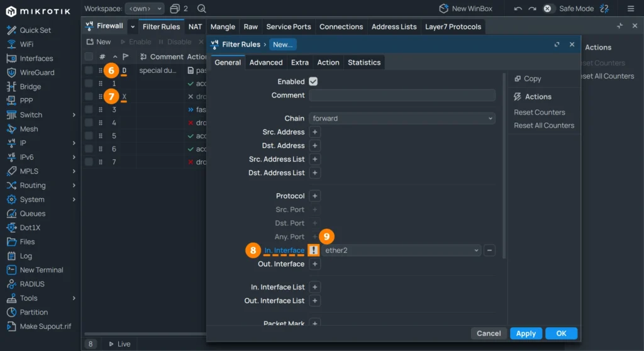The height and width of the screenshot is (351, 644).
Task: Toggle the select-all checkbox in table header
Action: [89, 57]
